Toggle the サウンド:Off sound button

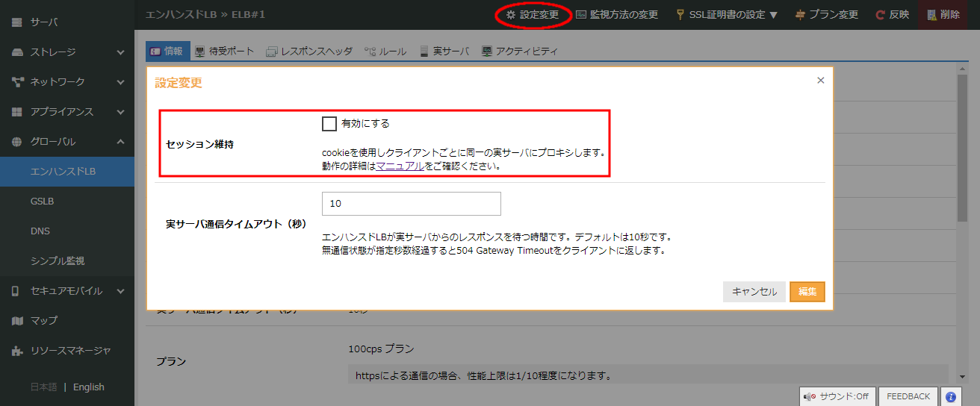837,396
